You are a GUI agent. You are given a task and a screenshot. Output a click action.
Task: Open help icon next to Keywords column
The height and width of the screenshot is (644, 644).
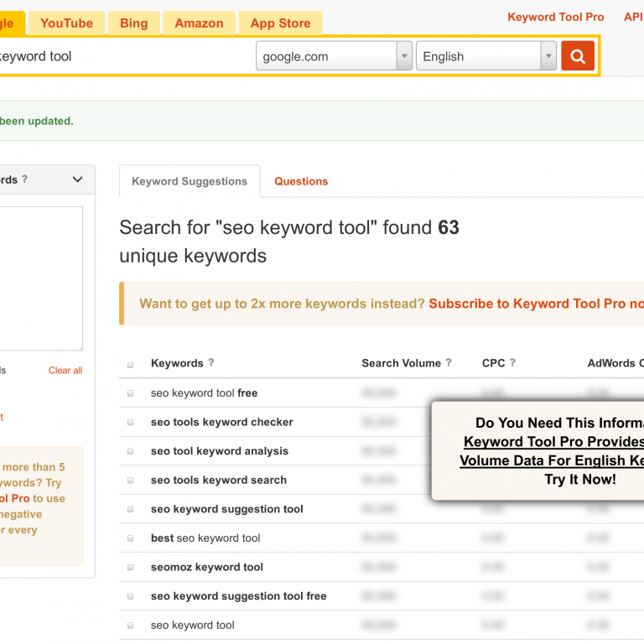tap(211, 362)
